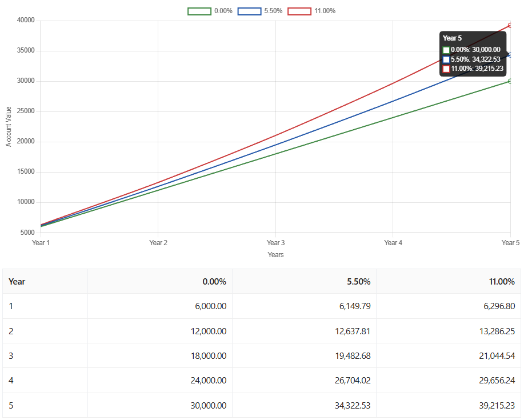524x420 pixels.
Task: Click the tooltip title "Year 5"
Action: 452,38
